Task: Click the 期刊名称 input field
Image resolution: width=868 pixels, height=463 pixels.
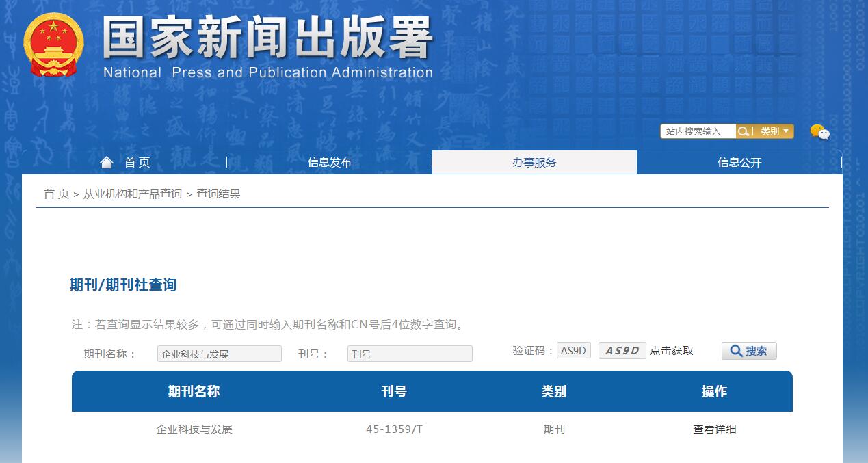Action: [x=219, y=354]
